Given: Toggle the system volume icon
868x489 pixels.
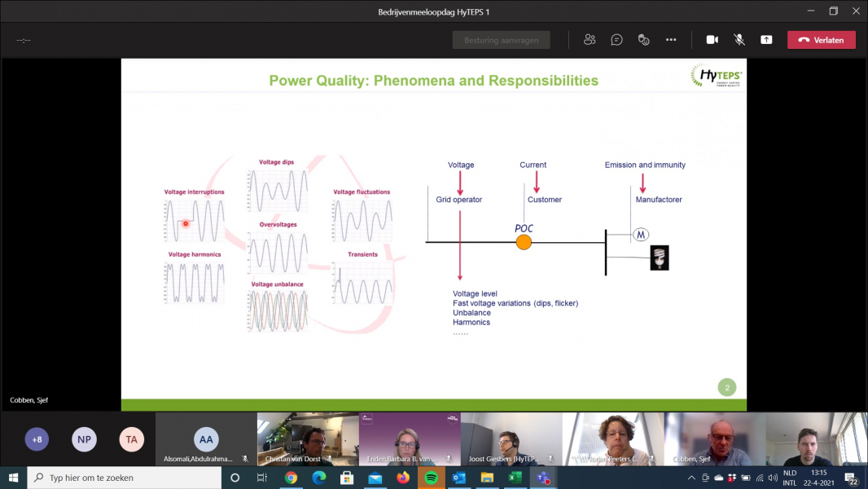Looking at the screenshot, I should coord(771,478).
